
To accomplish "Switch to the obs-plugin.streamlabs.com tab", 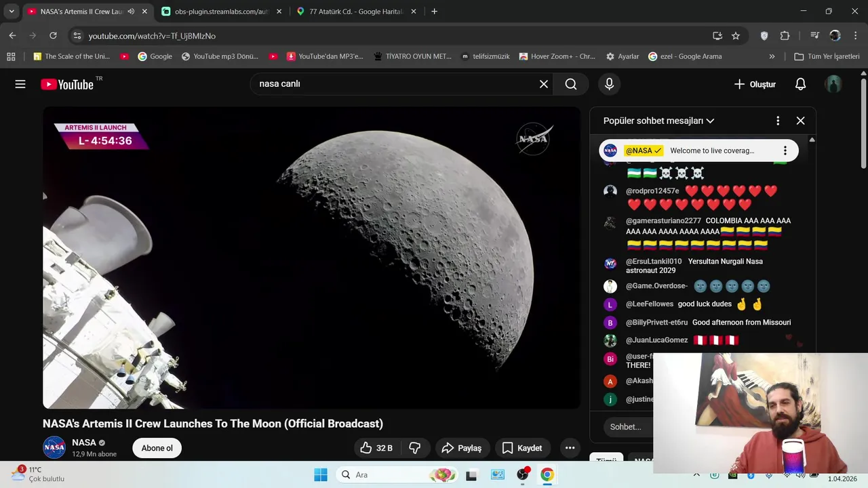I will pyautogui.click(x=222, y=12).
